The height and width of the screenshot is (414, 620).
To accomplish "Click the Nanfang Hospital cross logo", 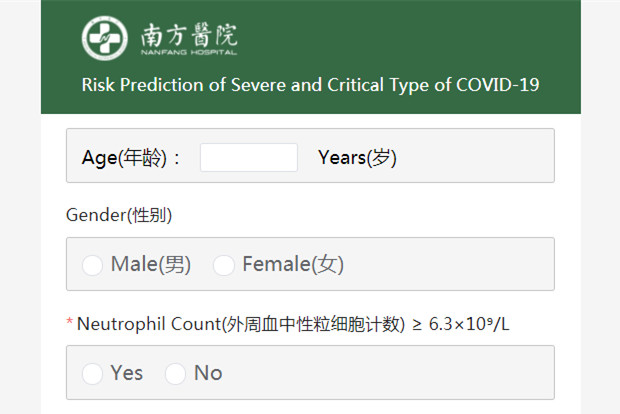I will (x=105, y=38).
